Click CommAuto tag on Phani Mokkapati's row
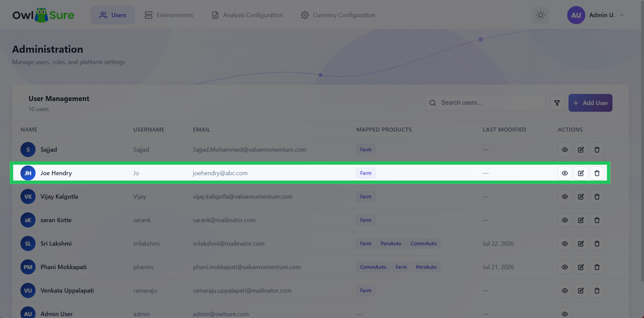 point(373,267)
